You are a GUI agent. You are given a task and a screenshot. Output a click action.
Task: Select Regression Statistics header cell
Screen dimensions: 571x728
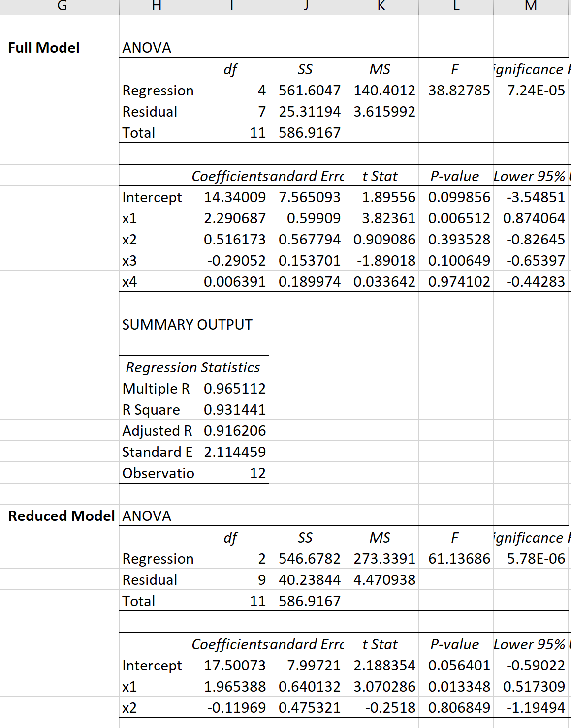pos(194,367)
